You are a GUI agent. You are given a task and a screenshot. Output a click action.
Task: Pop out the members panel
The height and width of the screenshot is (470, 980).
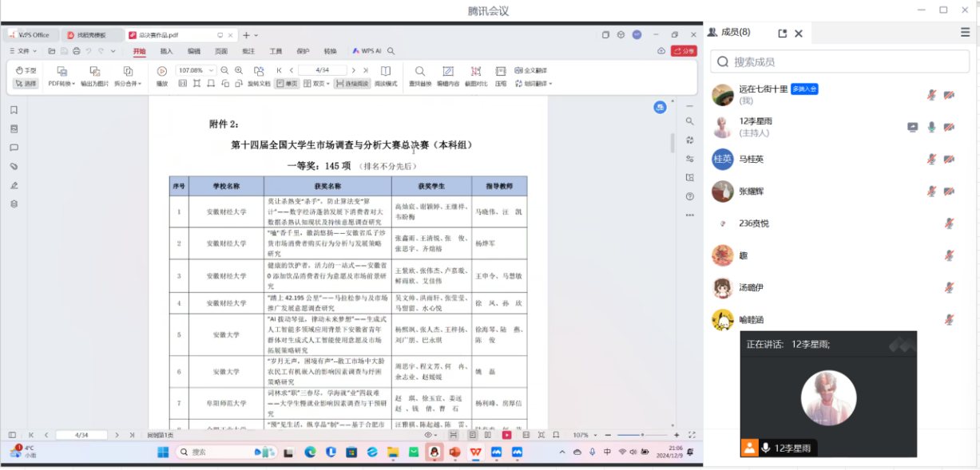tap(783, 33)
